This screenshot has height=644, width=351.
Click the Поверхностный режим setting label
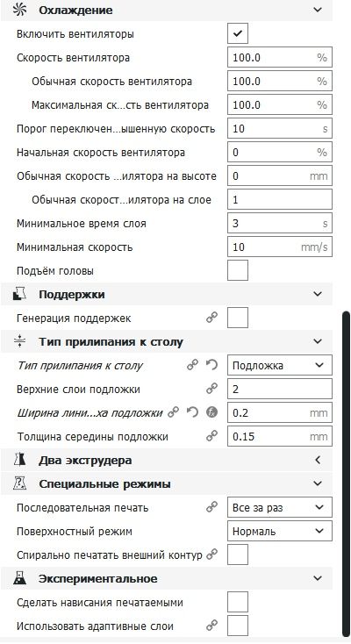point(75,531)
